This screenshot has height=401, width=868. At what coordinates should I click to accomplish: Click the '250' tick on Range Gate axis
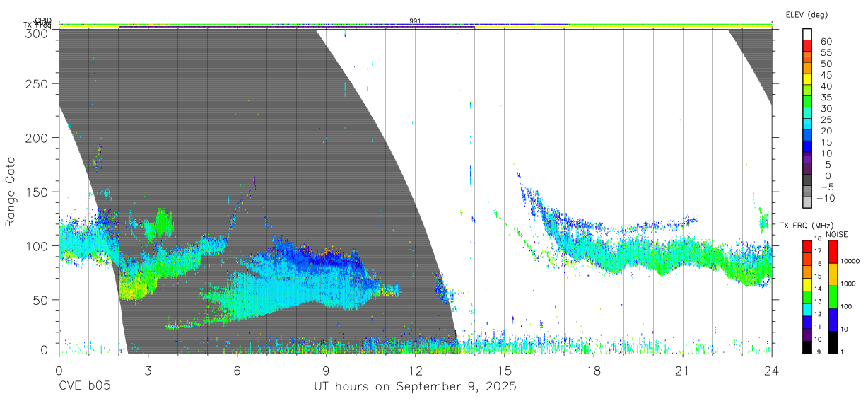click(37, 84)
